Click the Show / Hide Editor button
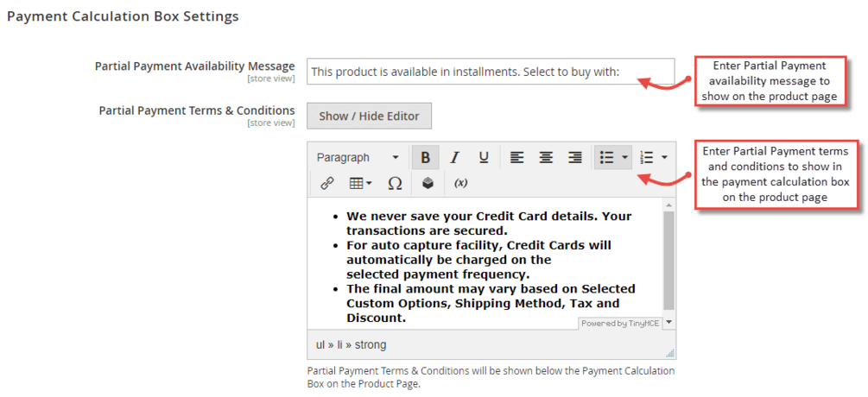 coord(369,117)
